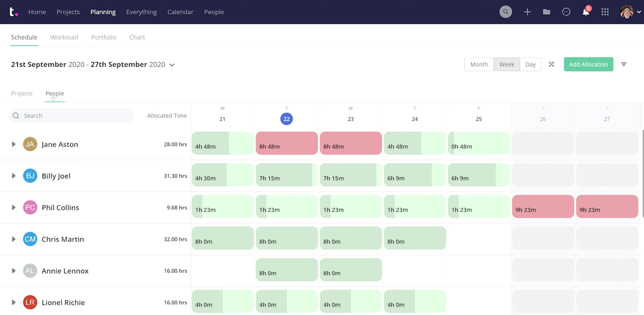The image size is (644, 315).
Task: Click the fullscreen expand icon
Action: (x=551, y=64)
